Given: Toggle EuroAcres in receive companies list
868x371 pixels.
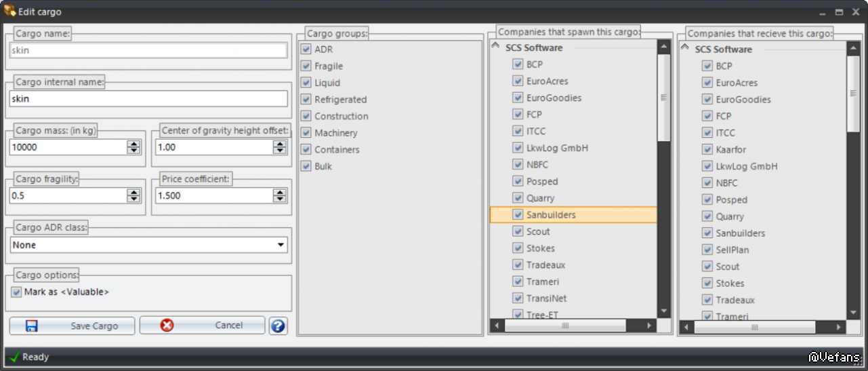Looking at the screenshot, I should 707,83.
